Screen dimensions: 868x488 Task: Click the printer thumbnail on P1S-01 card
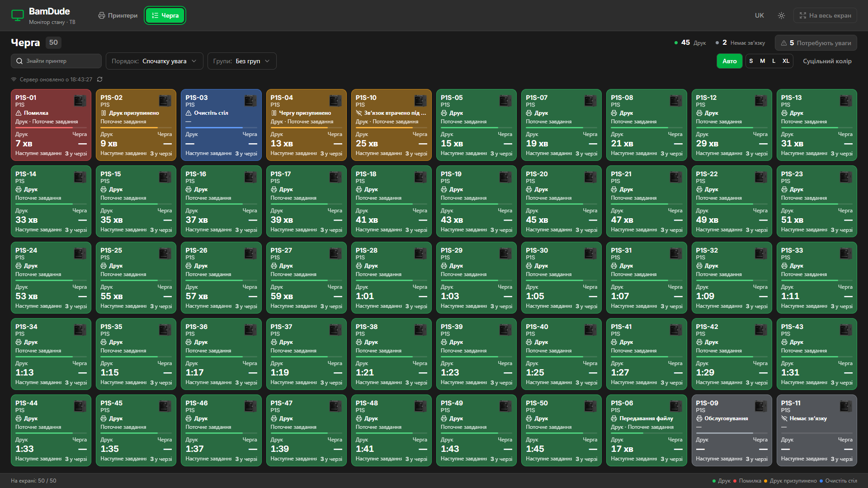[80, 100]
